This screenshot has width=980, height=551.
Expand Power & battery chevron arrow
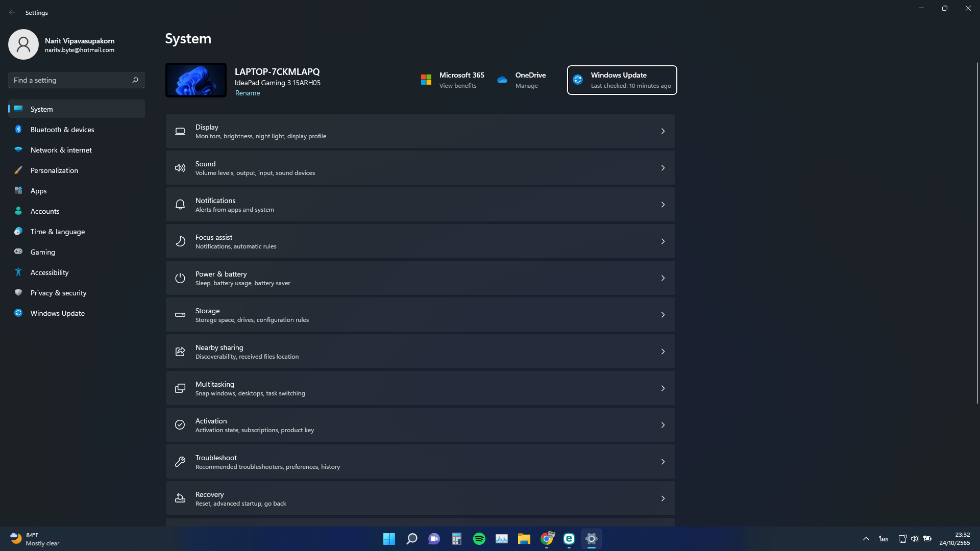click(663, 278)
